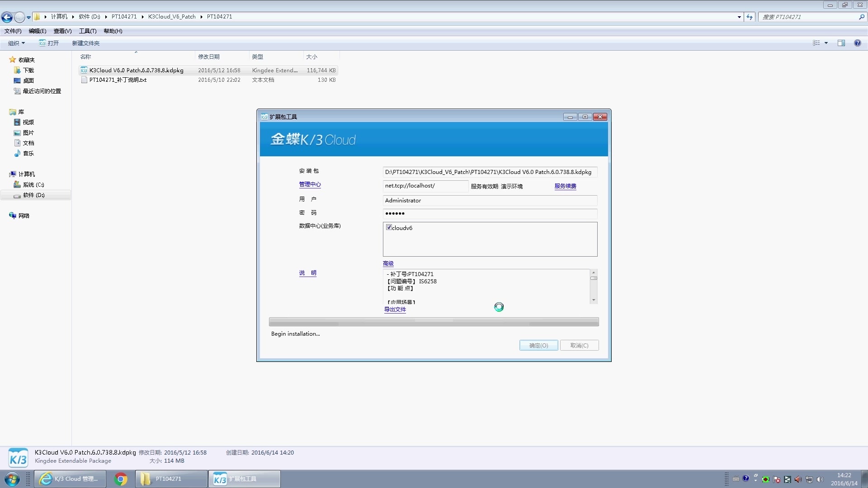Click the net.tcp://localhost/ address field
Screen dimensions: 868x488
tap(425, 186)
